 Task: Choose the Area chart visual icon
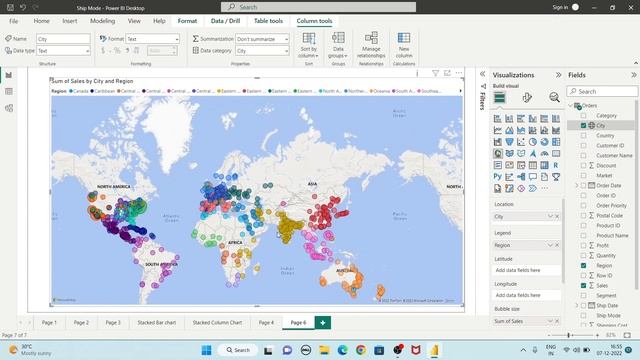[x=509, y=130]
